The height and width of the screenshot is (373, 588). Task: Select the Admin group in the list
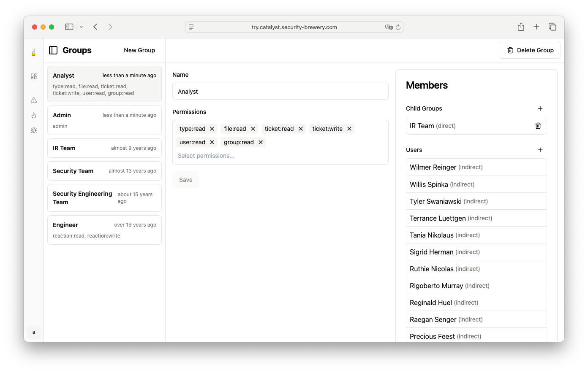pyautogui.click(x=104, y=120)
